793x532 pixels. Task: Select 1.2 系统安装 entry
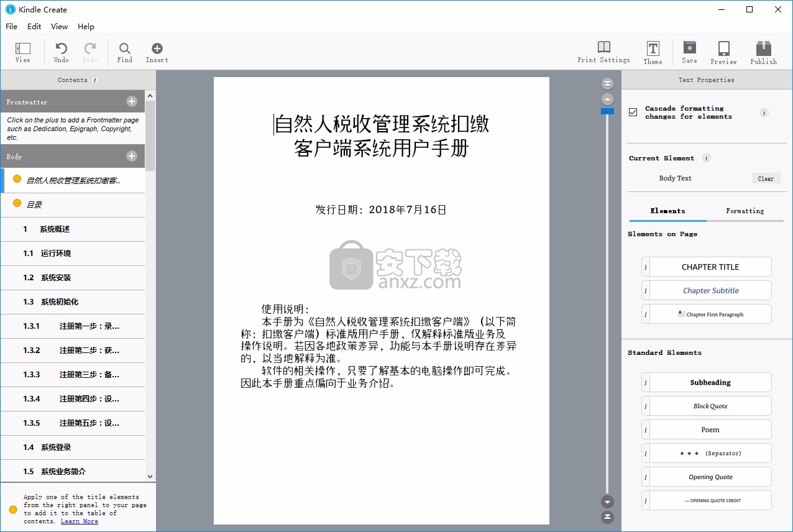(x=73, y=278)
